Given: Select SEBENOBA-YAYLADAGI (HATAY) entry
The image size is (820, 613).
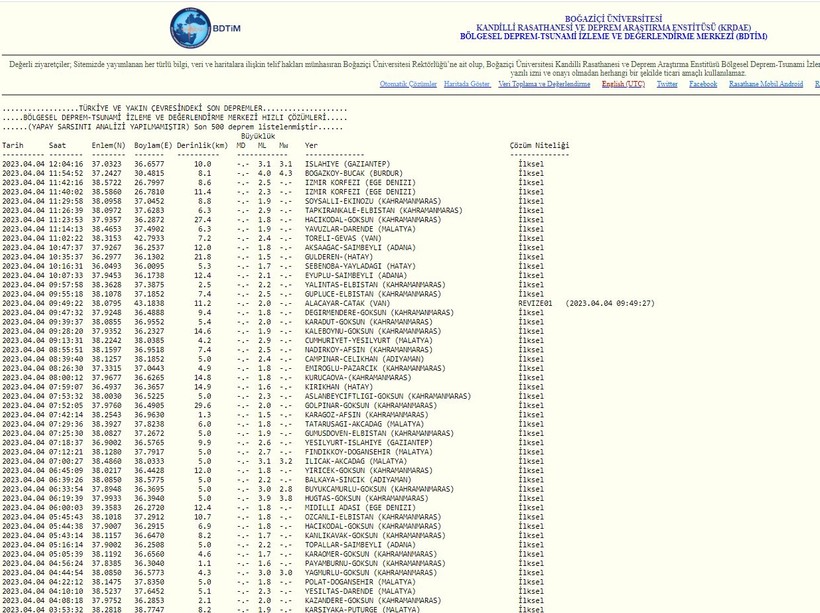Looking at the screenshot, I should tap(360, 266).
